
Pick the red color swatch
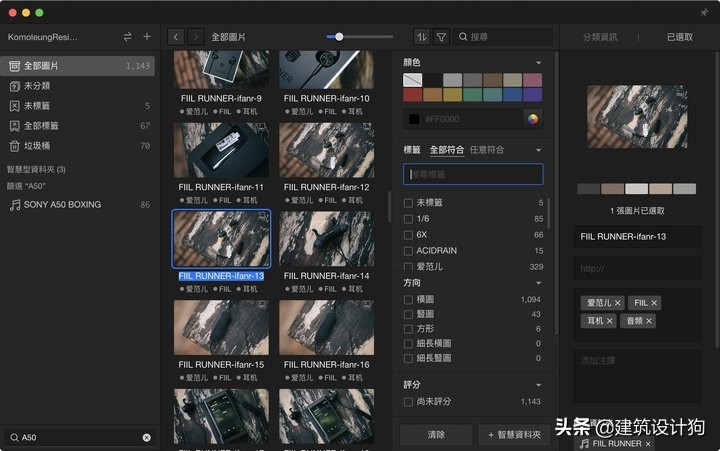point(412,95)
